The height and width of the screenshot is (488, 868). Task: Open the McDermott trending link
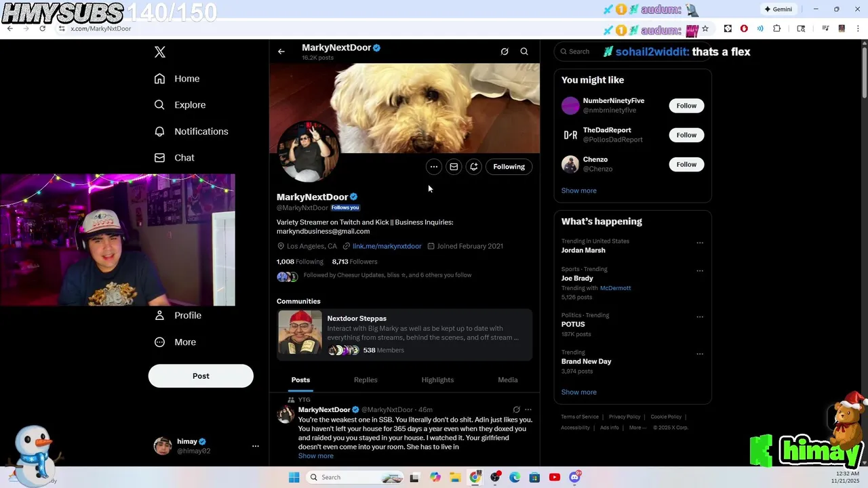(x=616, y=288)
